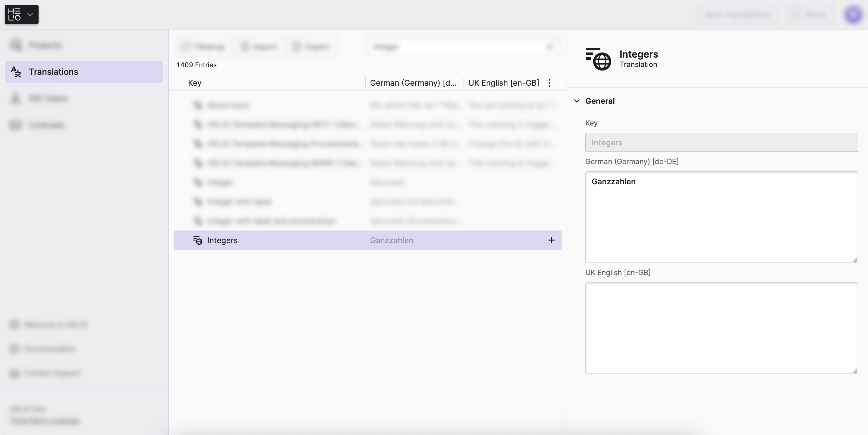Click the German (Germany) column header
The image size is (868, 435).
[x=413, y=83]
